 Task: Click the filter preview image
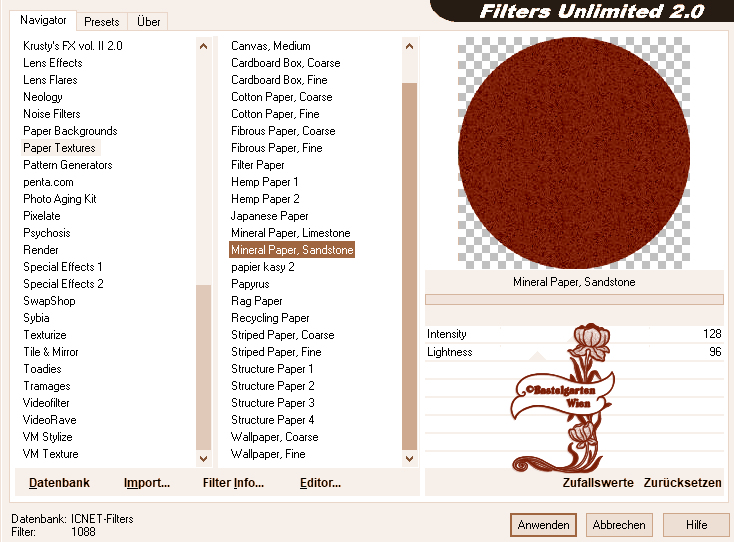(x=574, y=153)
